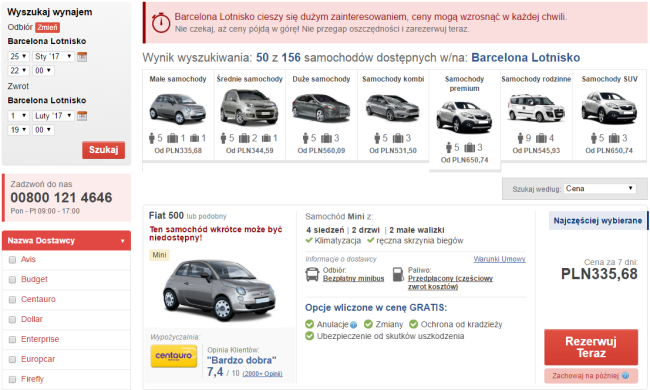Click the phone number 00800 121 4646

[x=61, y=198]
